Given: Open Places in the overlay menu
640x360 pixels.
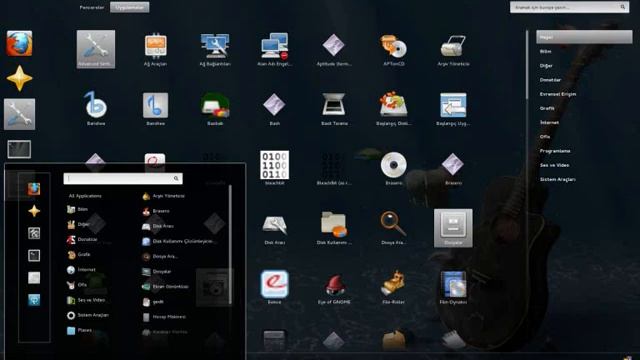Looking at the screenshot, I should coord(80,330).
